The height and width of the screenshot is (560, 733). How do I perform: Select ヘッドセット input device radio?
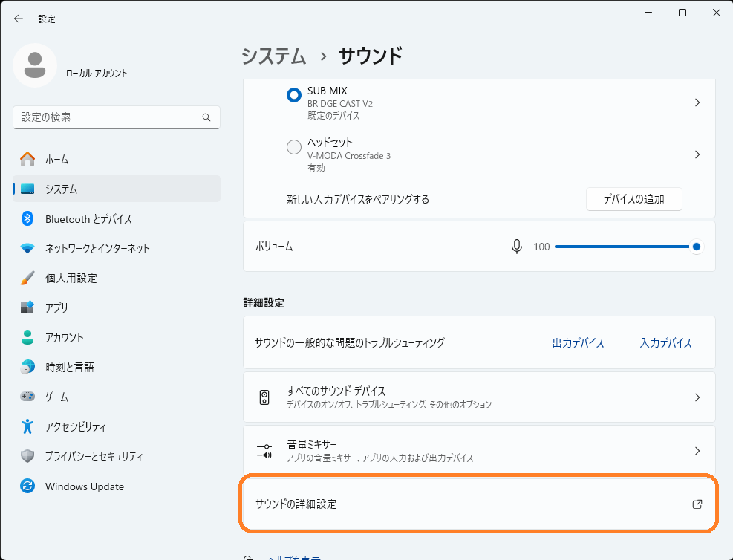[294, 147]
